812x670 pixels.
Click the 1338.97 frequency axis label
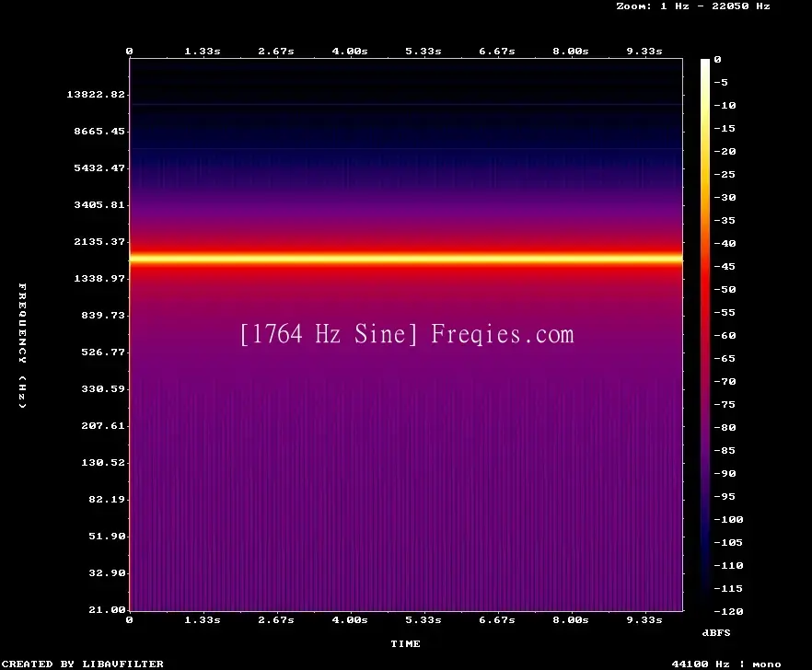click(99, 278)
